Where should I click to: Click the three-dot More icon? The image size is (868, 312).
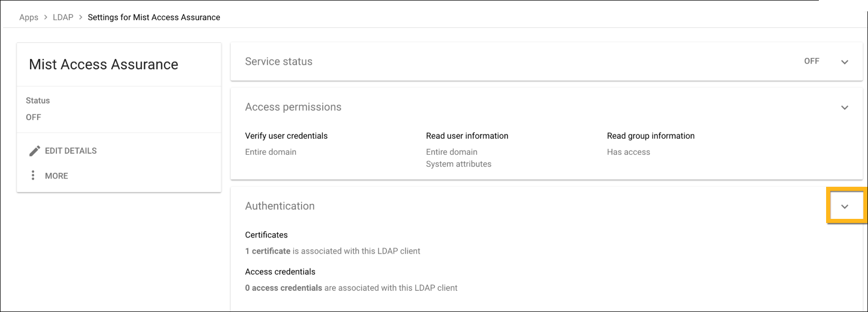point(33,175)
